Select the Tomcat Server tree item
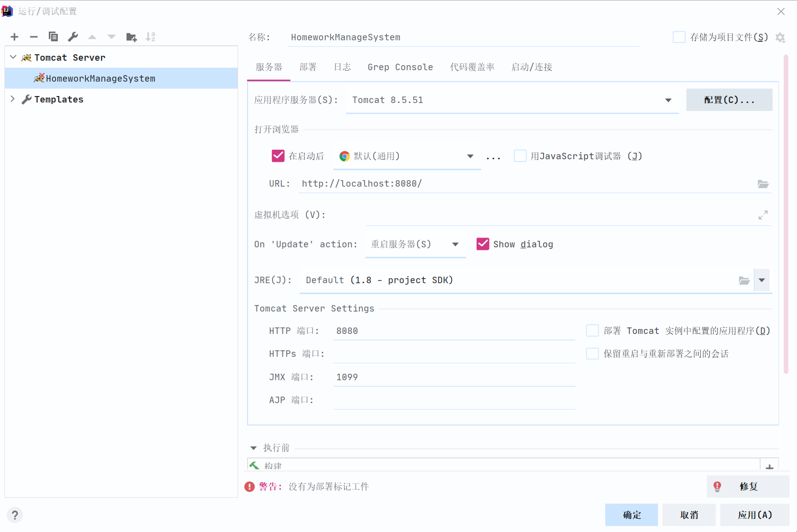 coord(121,57)
